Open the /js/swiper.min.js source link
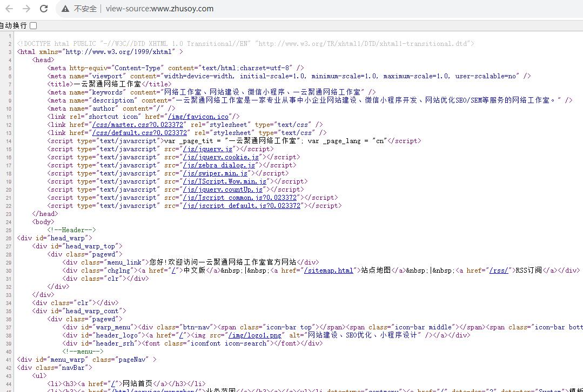583x392 pixels. point(215,173)
